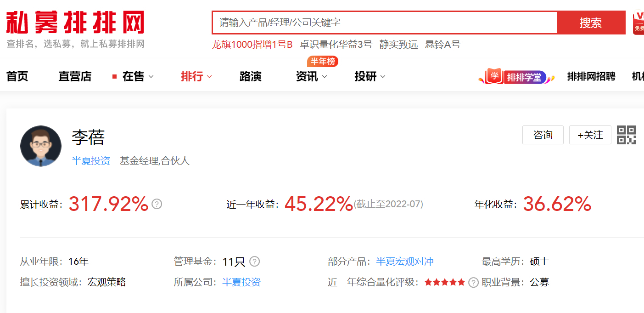This screenshot has width=644, height=313.
Task: Click the 宏观策略 investment field value
Action: [x=106, y=282]
